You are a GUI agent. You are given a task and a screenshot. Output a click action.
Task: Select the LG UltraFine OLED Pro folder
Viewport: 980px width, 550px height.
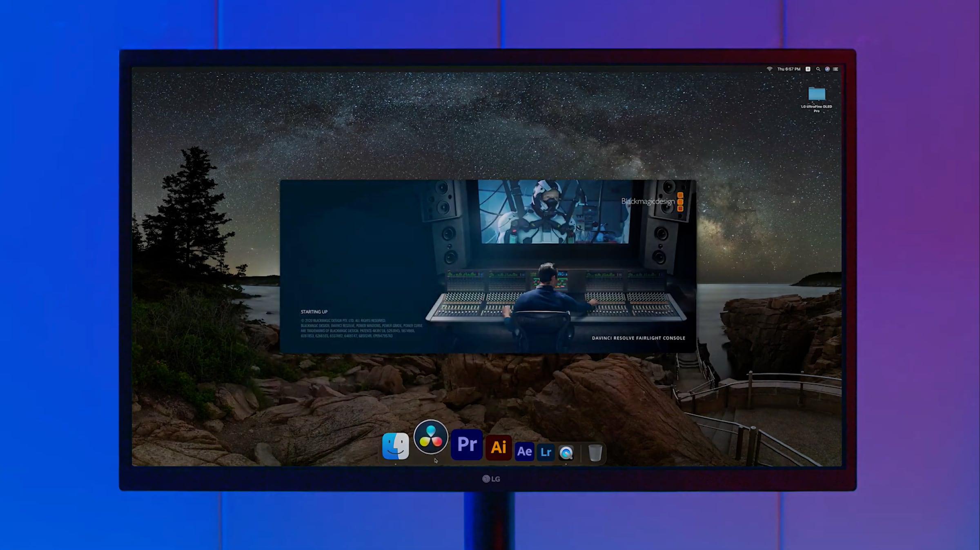tap(817, 99)
